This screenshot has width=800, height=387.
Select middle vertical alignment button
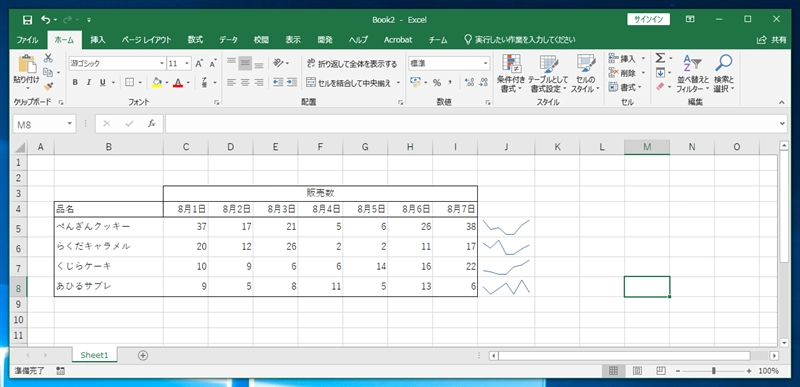click(x=245, y=63)
